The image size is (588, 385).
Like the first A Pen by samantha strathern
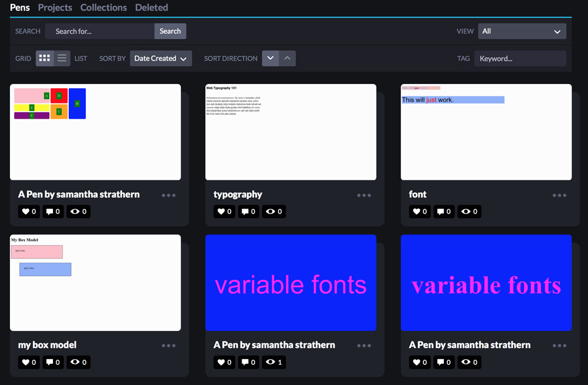tap(29, 212)
